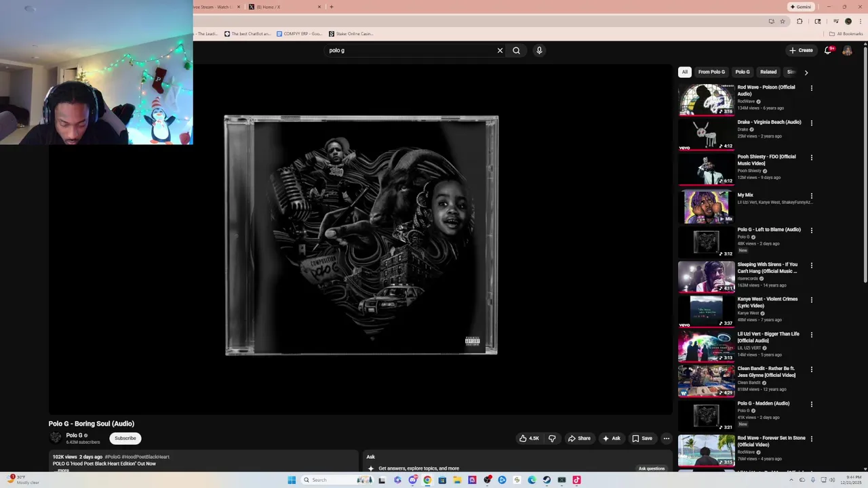This screenshot has height=488, width=868.
Task: Open the account avatar menu
Action: coord(847,50)
